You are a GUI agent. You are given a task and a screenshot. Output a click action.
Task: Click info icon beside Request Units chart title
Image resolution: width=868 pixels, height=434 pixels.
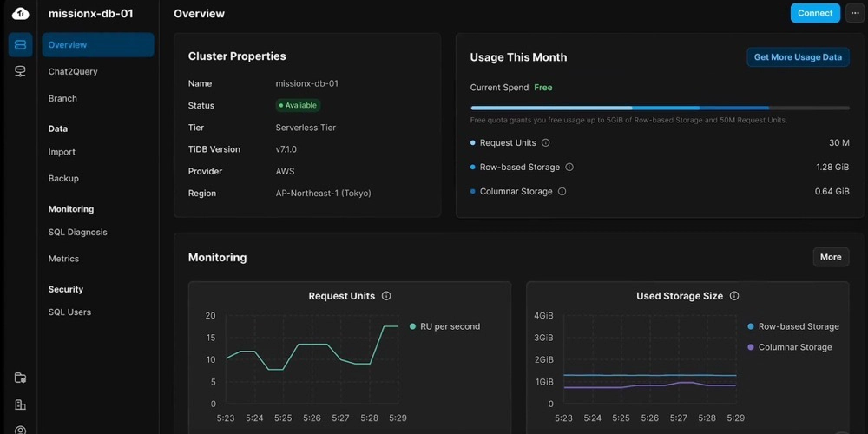pyautogui.click(x=386, y=296)
